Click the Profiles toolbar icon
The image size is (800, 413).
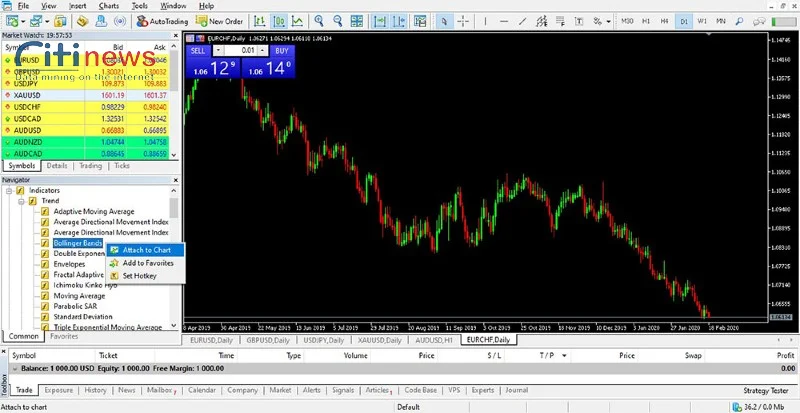tap(36, 21)
